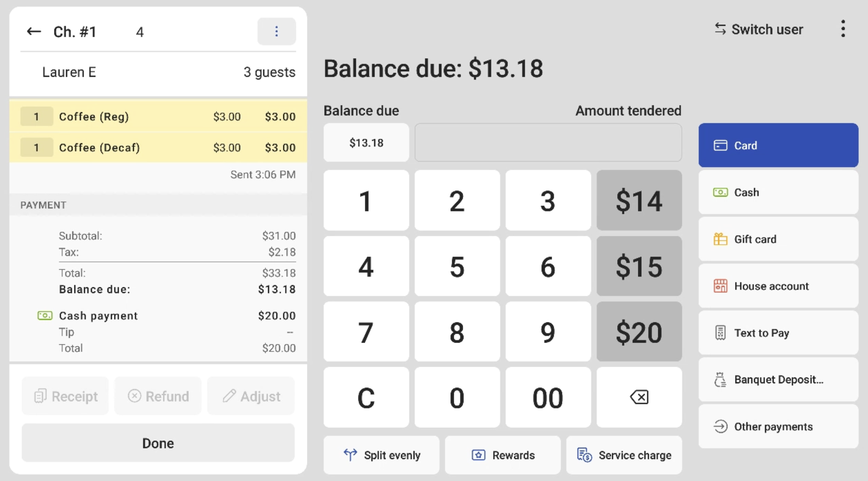Open the check options three-dot menu
868x481 pixels.
pos(277,31)
